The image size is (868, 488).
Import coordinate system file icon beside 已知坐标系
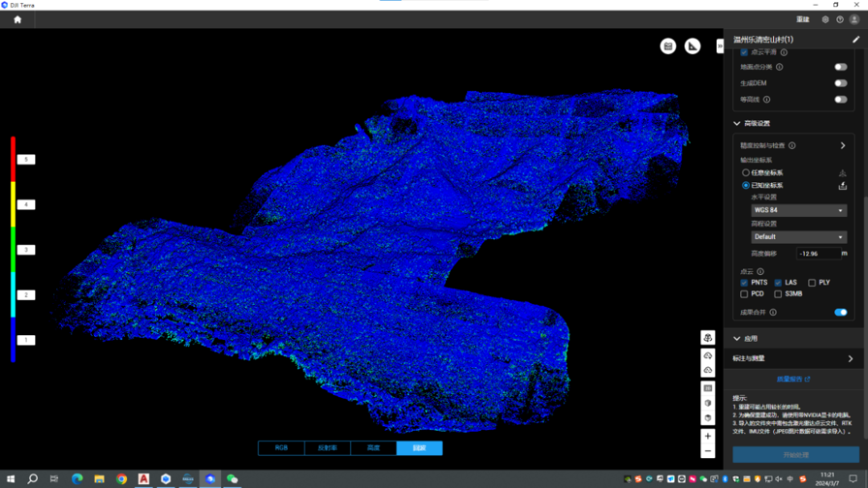click(x=842, y=186)
